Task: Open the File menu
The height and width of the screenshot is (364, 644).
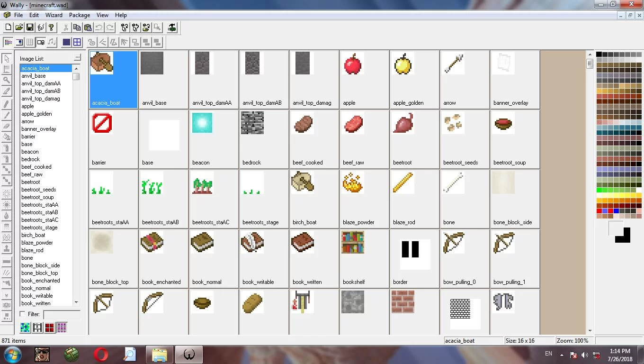Action: (18, 15)
